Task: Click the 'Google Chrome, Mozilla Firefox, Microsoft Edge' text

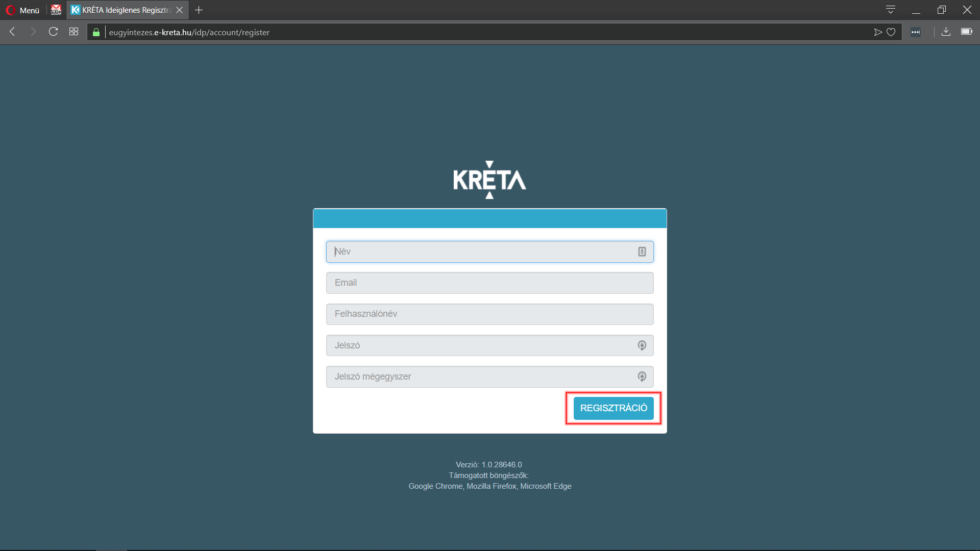Action: (x=490, y=486)
